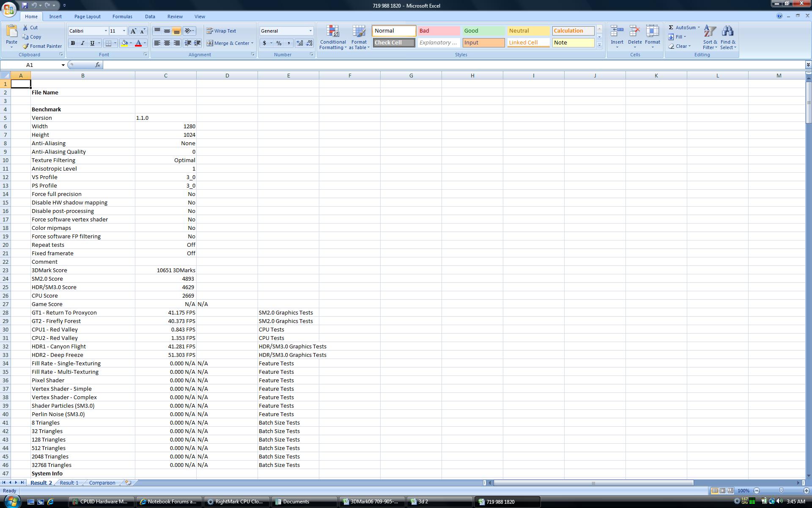The height and width of the screenshot is (508, 812).
Task: Toggle Italic formatting
Action: click(x=82, y=43)
